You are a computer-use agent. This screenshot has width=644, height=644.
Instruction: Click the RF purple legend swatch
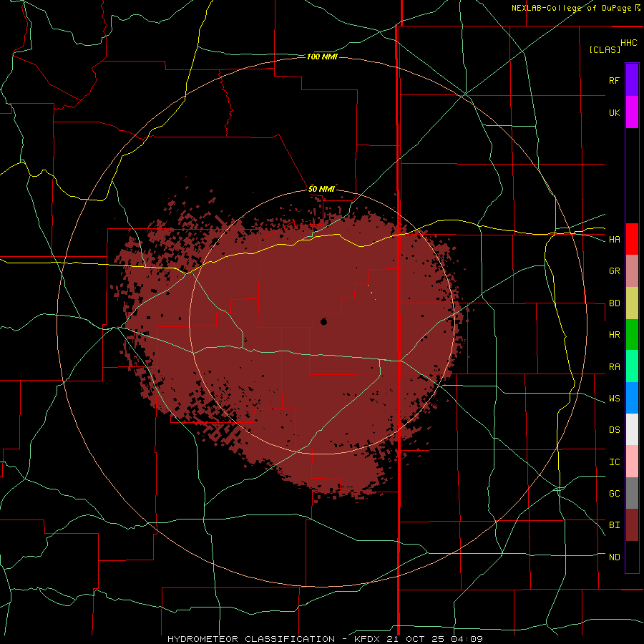point(632,80)
